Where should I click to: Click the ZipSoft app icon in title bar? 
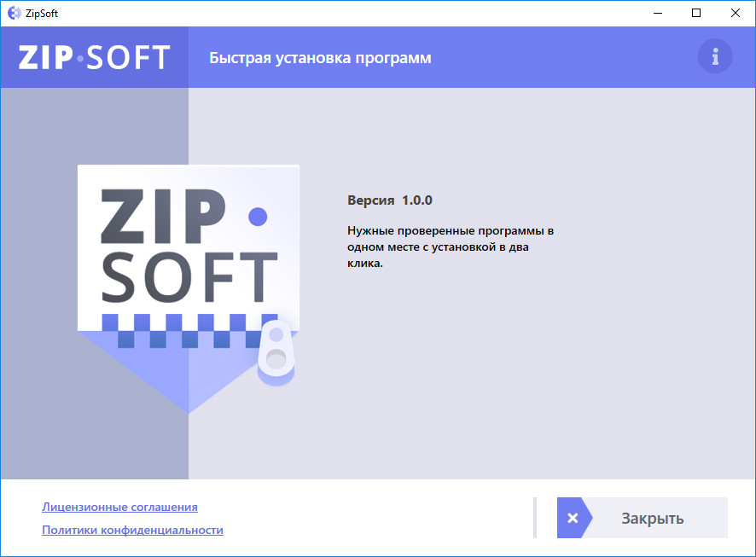[x=15, y=13]
